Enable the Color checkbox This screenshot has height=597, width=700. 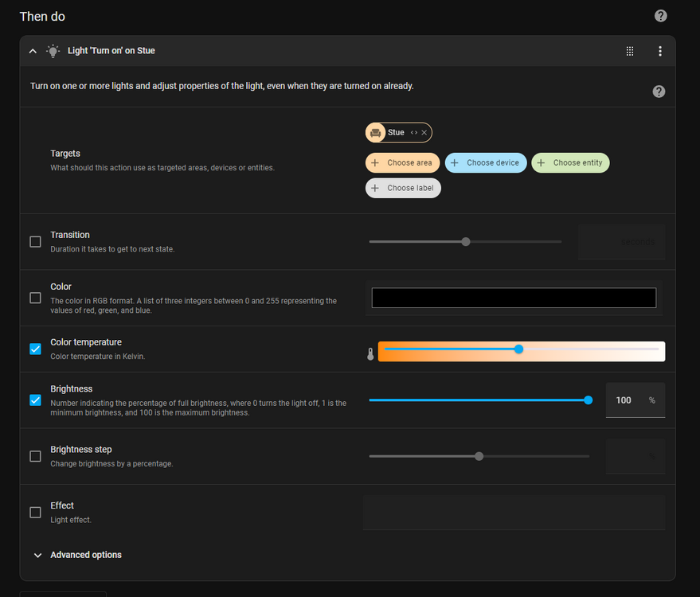tap(35, 298)
